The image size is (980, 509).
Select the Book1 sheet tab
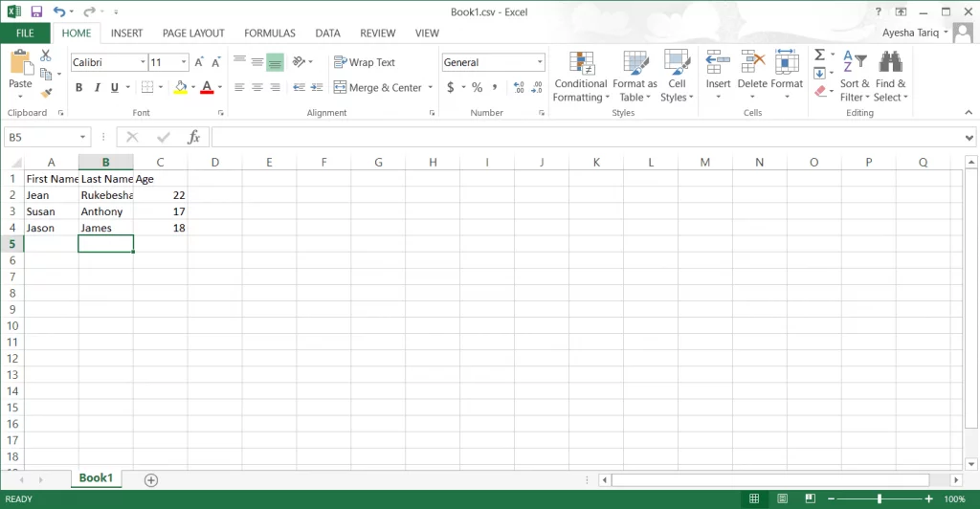click(x=96, y=478)
